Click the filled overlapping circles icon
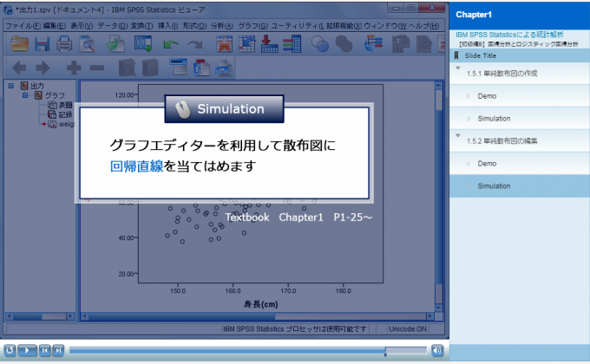Screen dimensions: 590x364 click(x=344, y=43)
